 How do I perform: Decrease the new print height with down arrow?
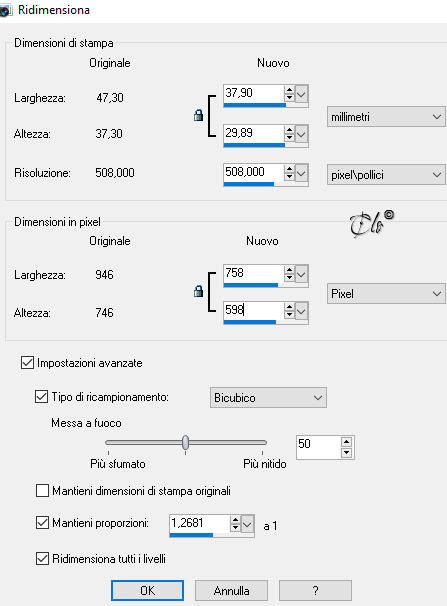[289, 137]
